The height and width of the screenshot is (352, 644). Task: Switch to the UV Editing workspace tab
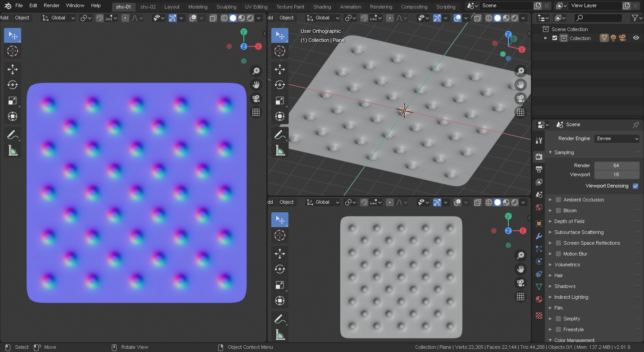click(256, 7)
